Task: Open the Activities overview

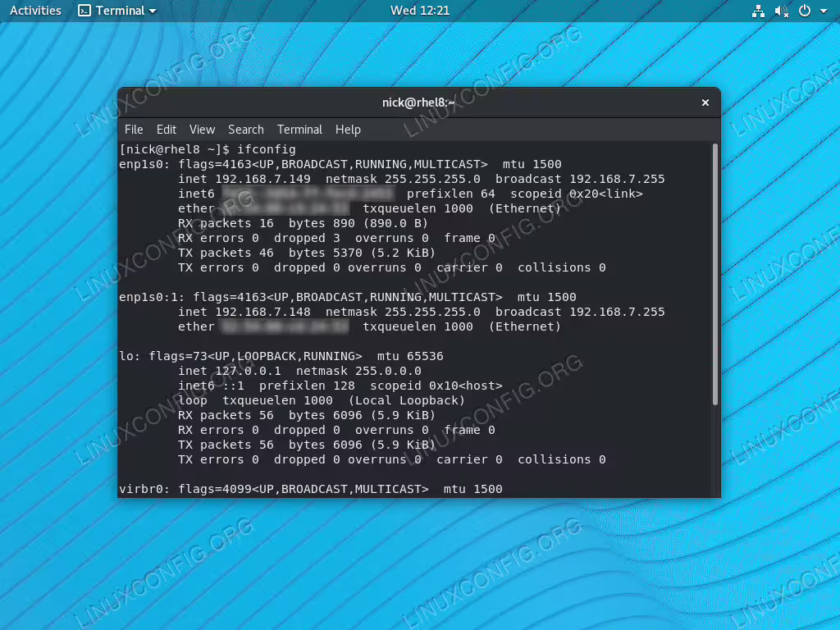Action: pos(35,11)
